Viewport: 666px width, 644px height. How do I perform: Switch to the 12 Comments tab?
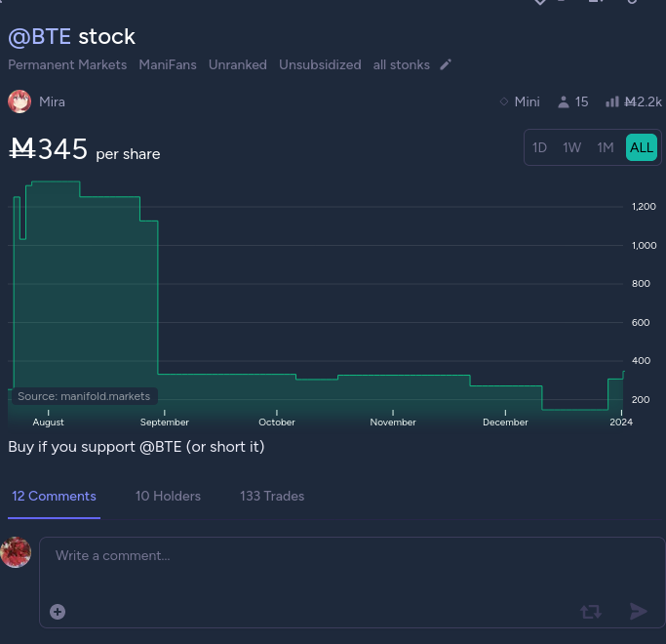click(x=54, y=496)
